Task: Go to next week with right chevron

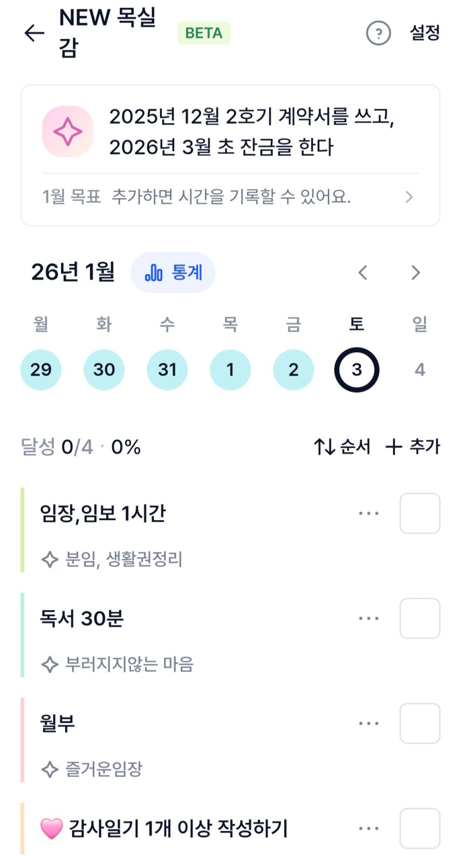Action: 415,272
